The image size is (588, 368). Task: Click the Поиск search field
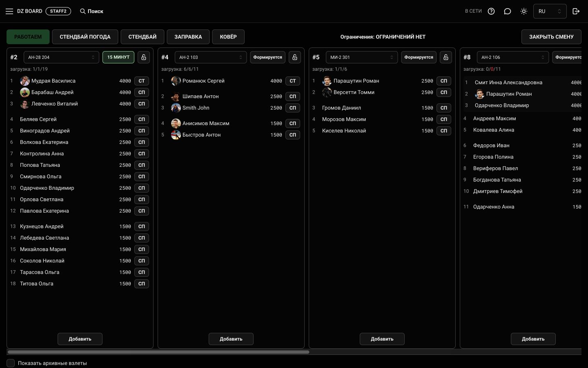91,11
